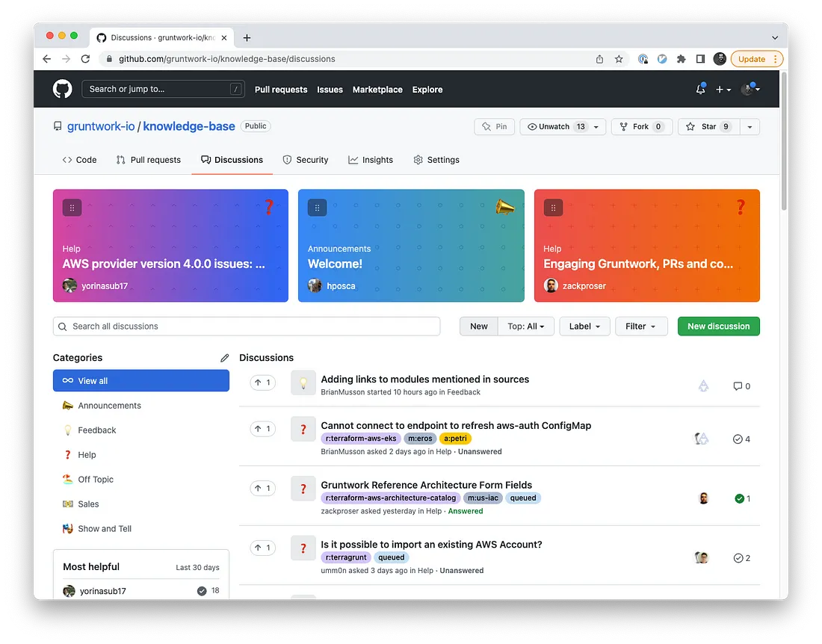Expand the star lists dropdown arrow

pyautogui.click(x=750, y=127)
